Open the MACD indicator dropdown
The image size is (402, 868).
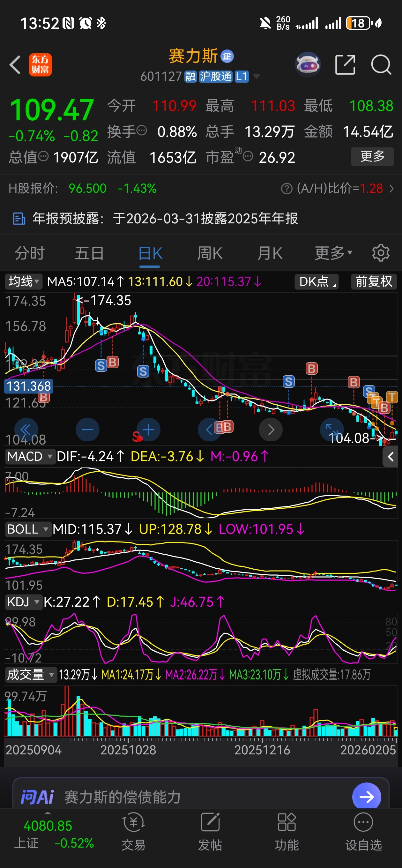pyautogui.click(x=30, y=457)
